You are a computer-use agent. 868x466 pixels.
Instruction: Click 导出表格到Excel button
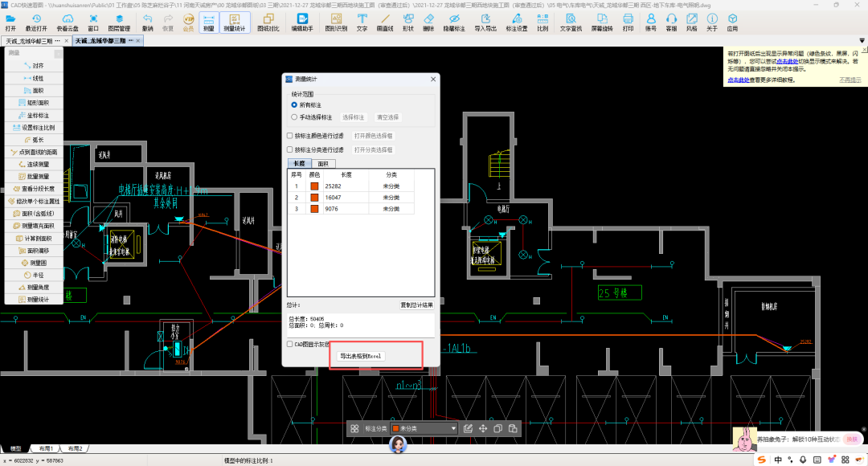[x=361, y=356]
